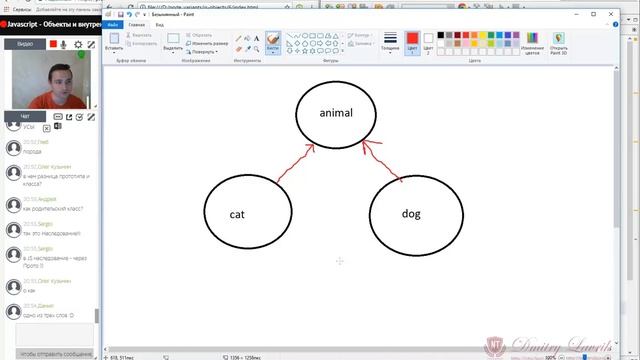Switch to the Home (Главная) ribbon tab
Screen dimensions: 640x360
(137, 25)
